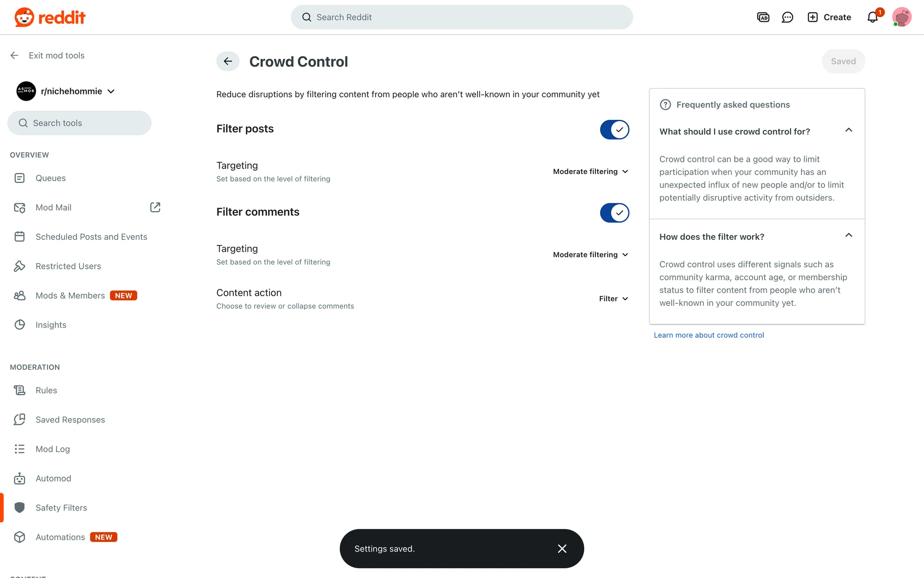This screenshot has width=924, height=578.
Task: Click the Search Reddit field
Action: pyautogui.click(x=462, y=17)
